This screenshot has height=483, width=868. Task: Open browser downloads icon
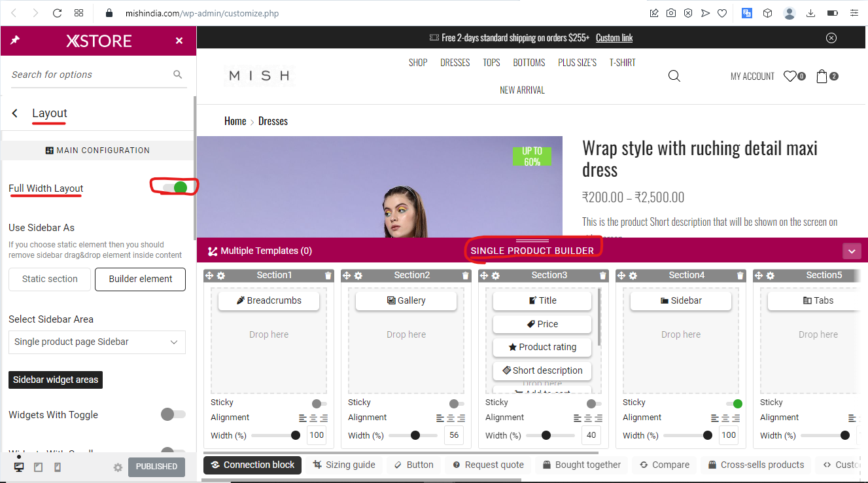click(811, 13)
